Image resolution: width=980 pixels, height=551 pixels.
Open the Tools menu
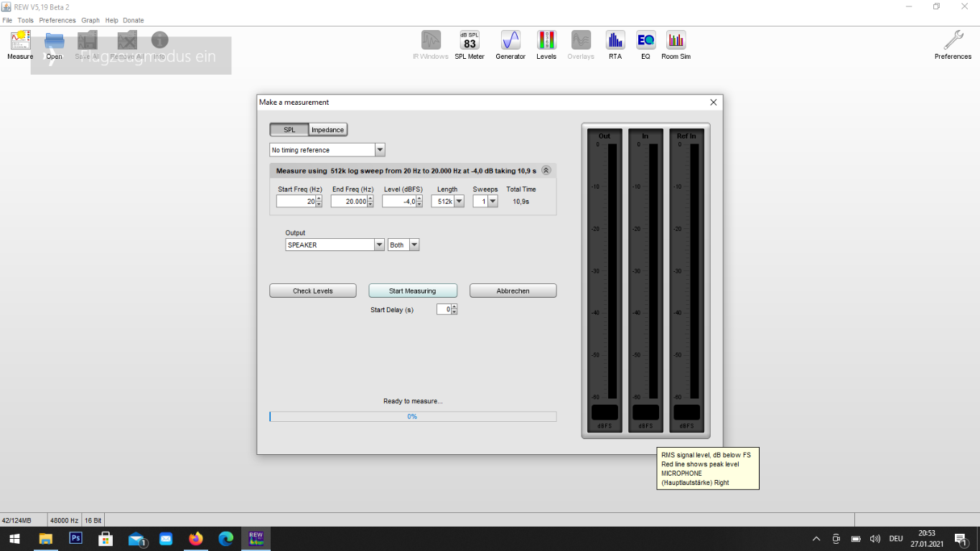26,20
